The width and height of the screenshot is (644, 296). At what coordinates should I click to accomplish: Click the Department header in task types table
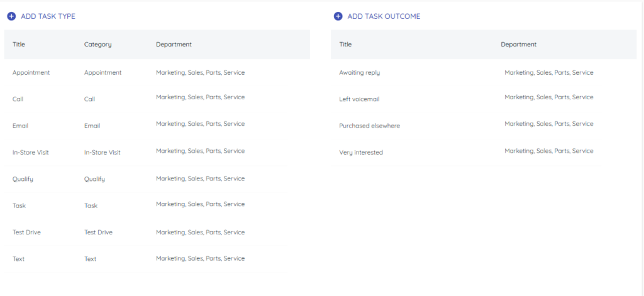[x=174, y=45]
